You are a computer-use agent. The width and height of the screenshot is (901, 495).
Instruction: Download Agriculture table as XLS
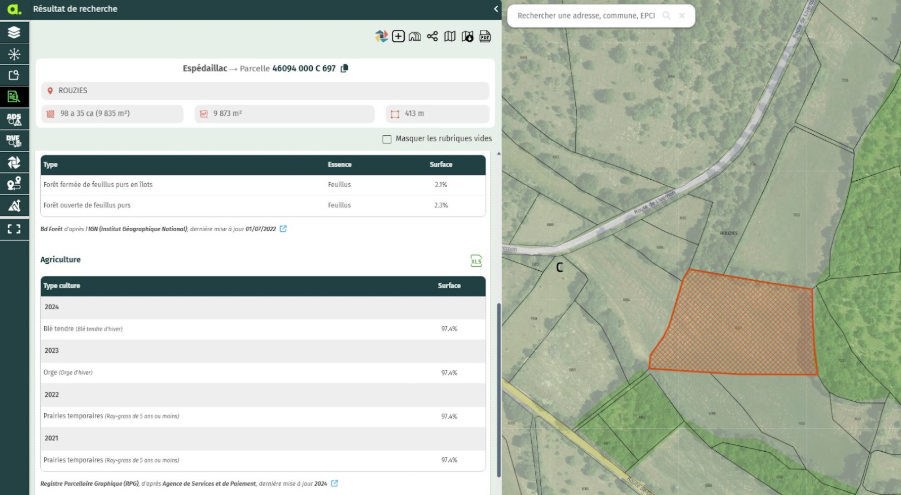[x=476, y=261]
